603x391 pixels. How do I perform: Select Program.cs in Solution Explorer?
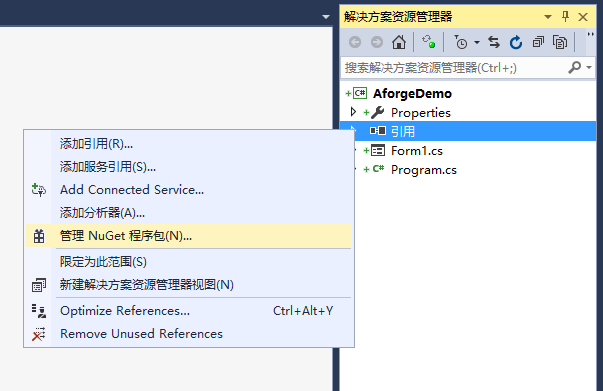click(x=423, y=170)
